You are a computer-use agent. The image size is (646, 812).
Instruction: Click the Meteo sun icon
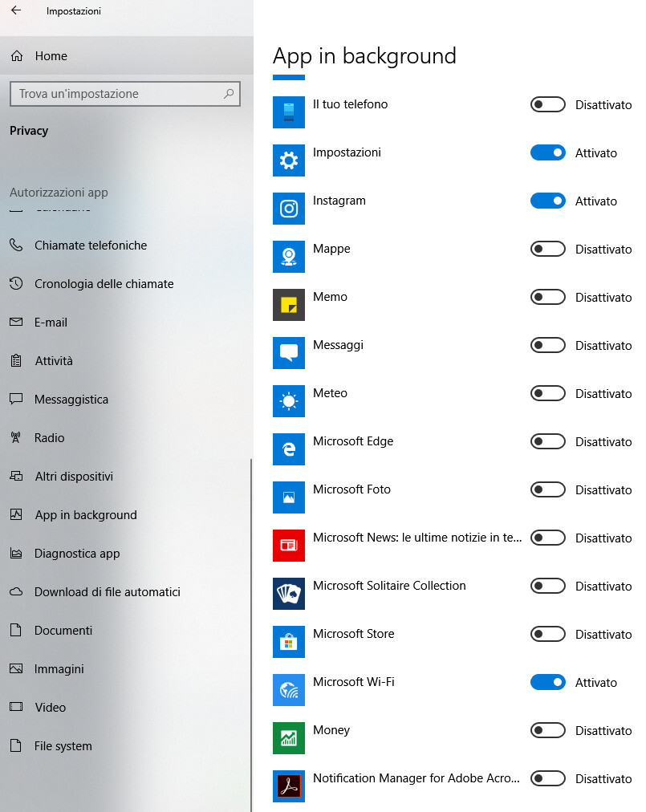289,401
